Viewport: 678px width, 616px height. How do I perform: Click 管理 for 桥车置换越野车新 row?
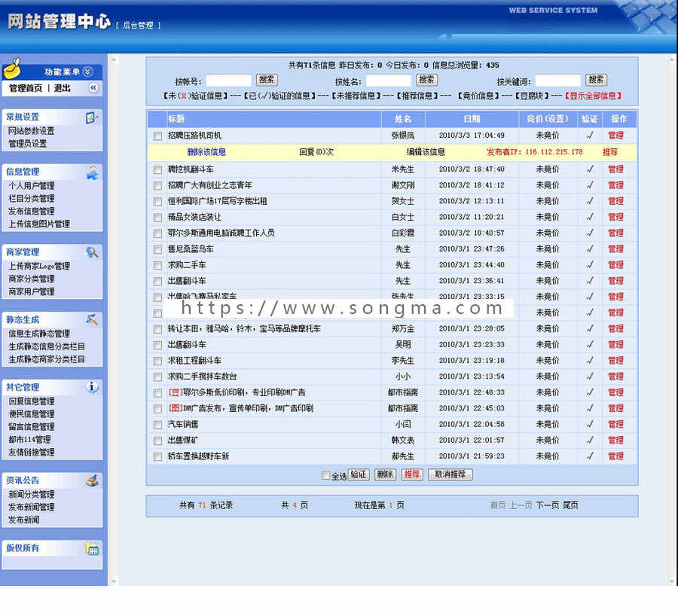pyautogui.click(x=615, y=456)
